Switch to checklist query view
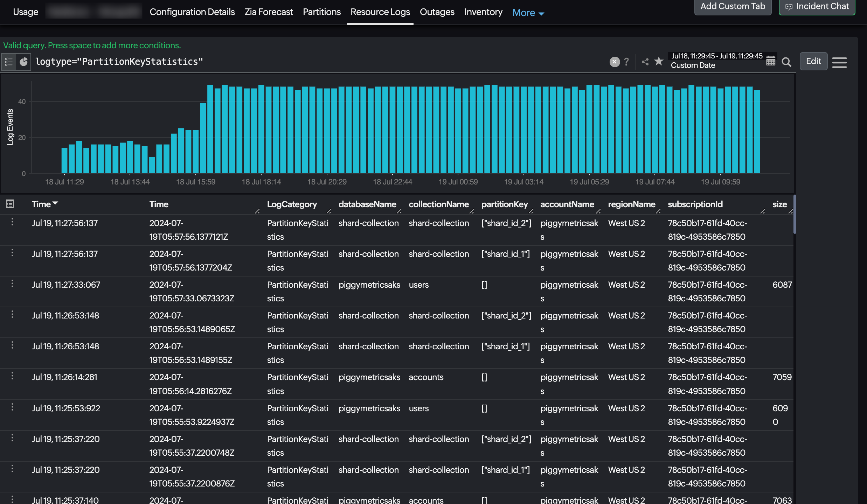 pyautogui.click(x=9, y=62)
